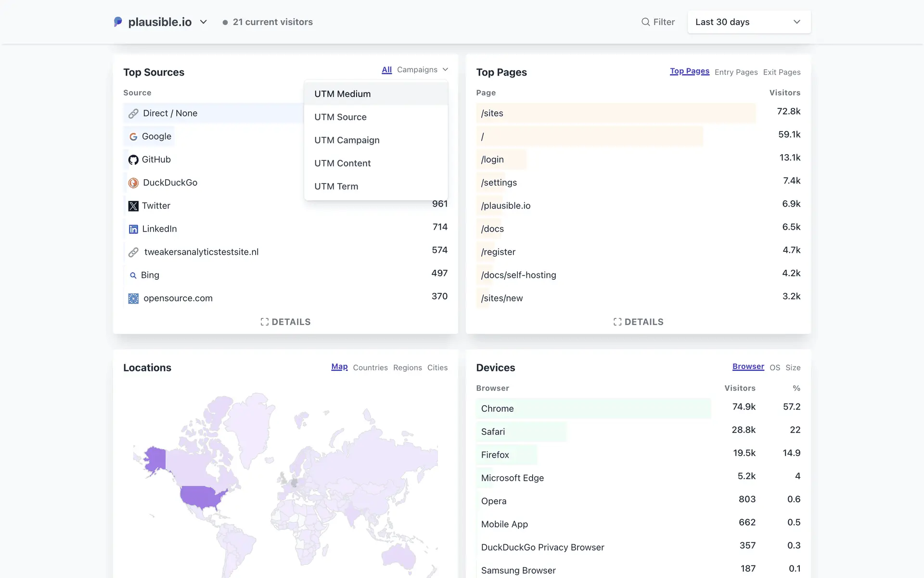Select UTM Medium from the menu
924x578 pixels.
(343, 94)
